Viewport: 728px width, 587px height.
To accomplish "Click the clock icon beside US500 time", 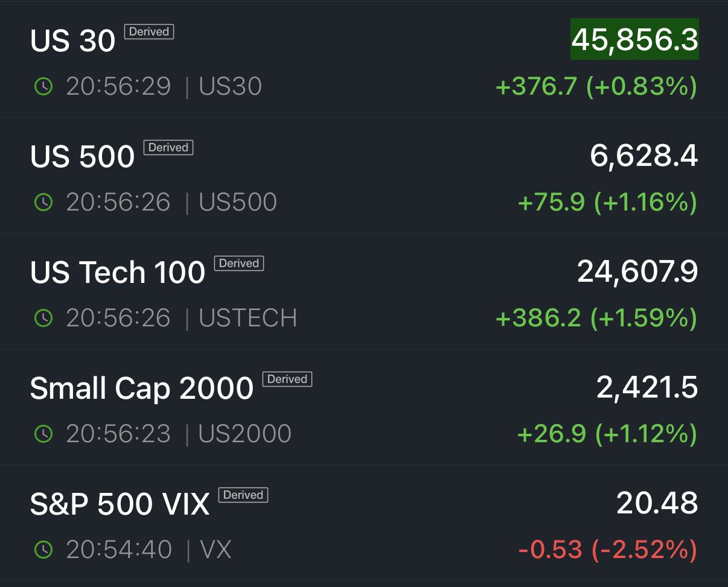I will click(43, 203).
